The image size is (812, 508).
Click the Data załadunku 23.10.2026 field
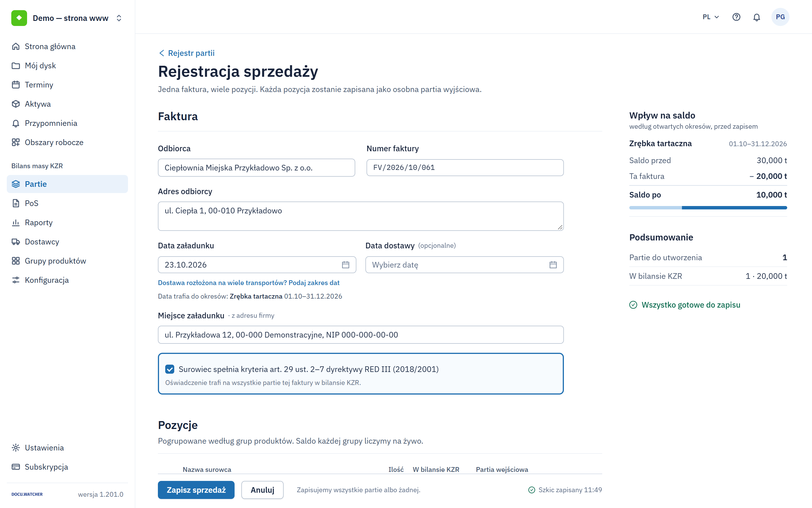pos(257,265)
